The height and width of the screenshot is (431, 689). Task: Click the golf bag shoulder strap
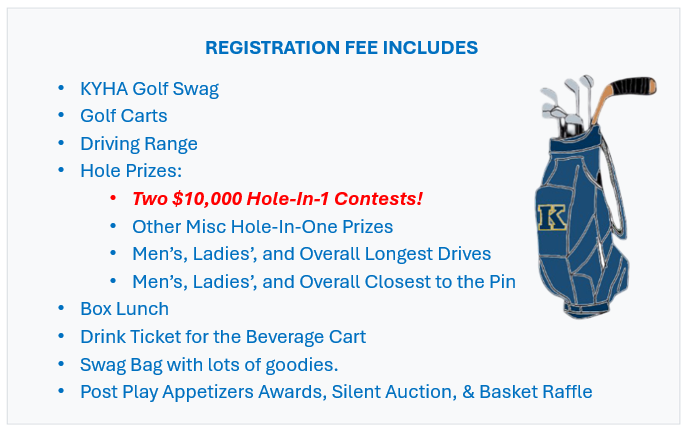(613, 187)
